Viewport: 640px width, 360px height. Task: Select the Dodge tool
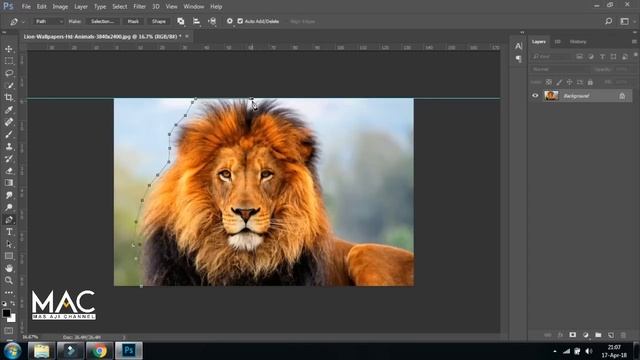pos(9,207)
